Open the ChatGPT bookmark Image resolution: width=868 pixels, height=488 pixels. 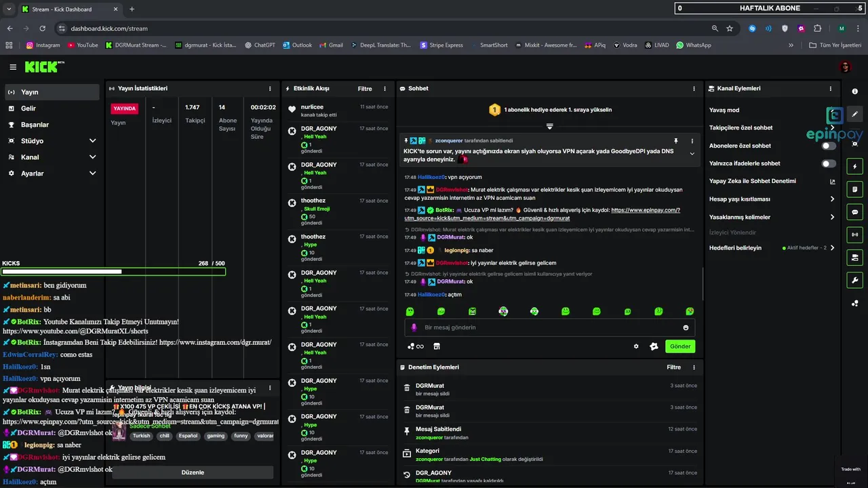pos(260,45)
